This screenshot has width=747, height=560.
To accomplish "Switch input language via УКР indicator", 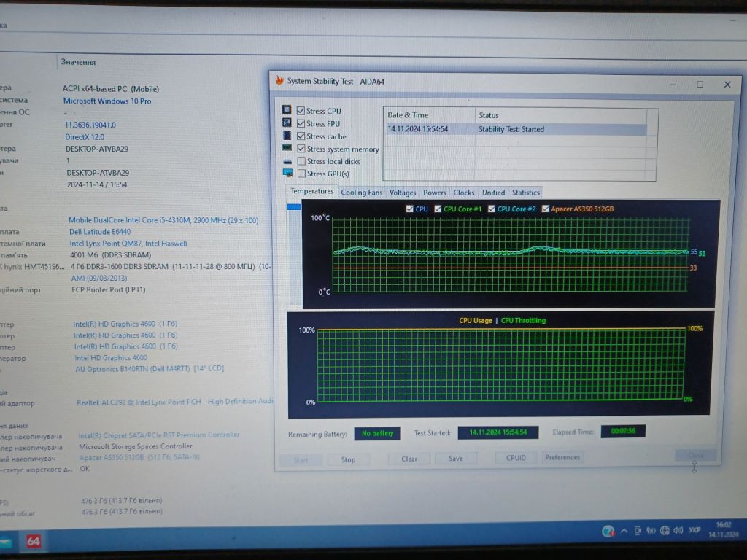I will point(694,529).
